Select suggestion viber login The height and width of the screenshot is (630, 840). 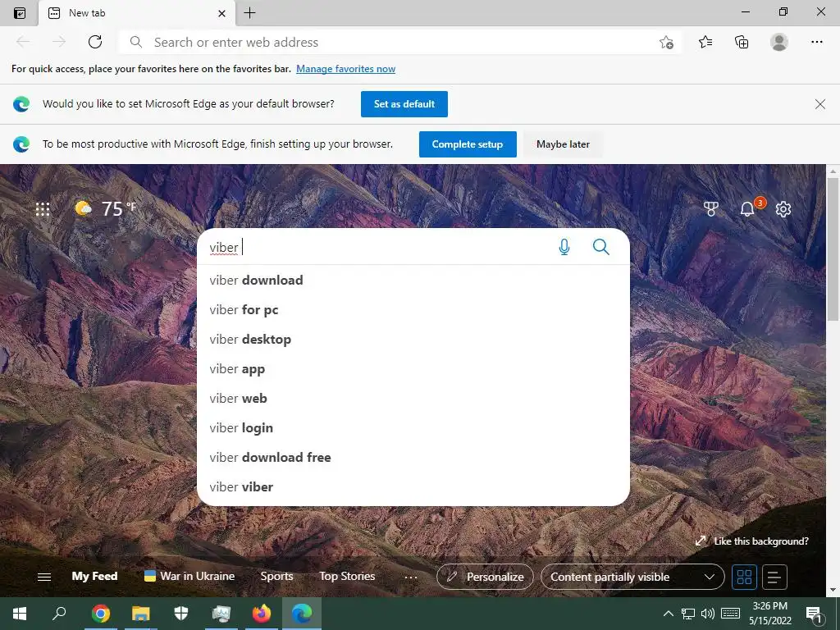click(x=413, y=427)
